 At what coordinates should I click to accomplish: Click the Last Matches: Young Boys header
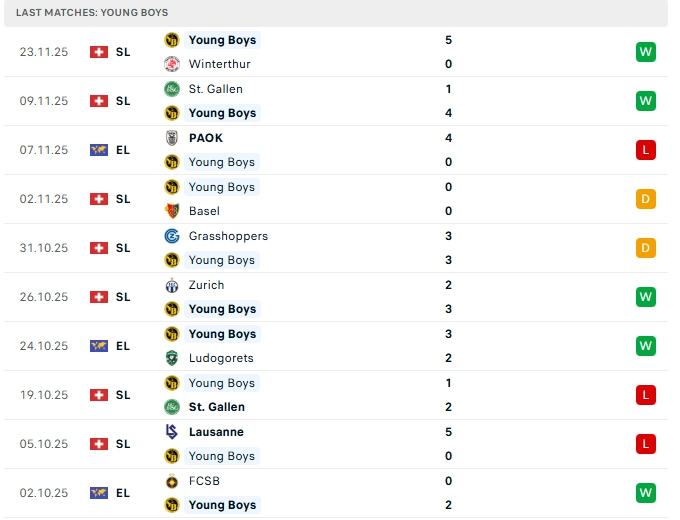tap(92, 12)
